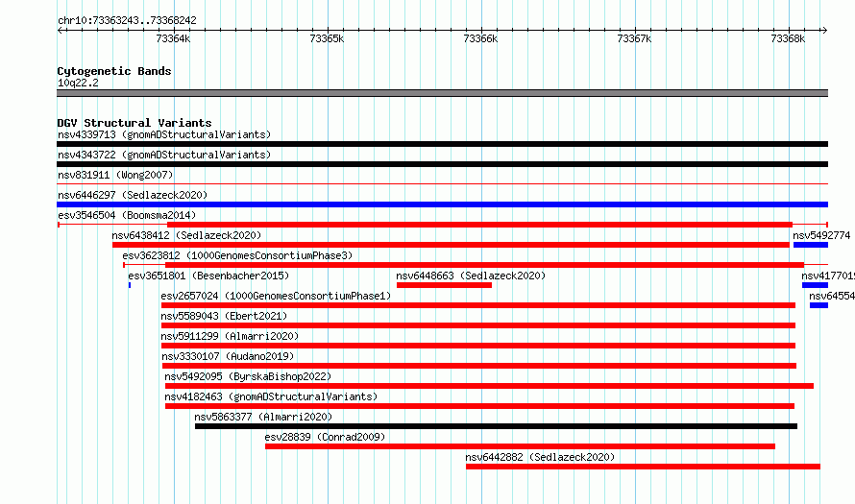Click the 10q22.2 band label
The image size is (855, 504).
(78, 83)
